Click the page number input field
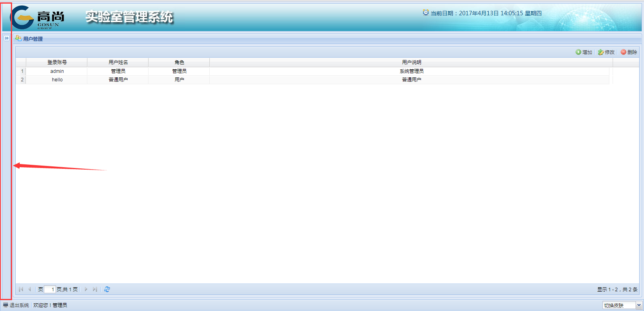This screenshot has width=644, height=311. tap(50, 289)
